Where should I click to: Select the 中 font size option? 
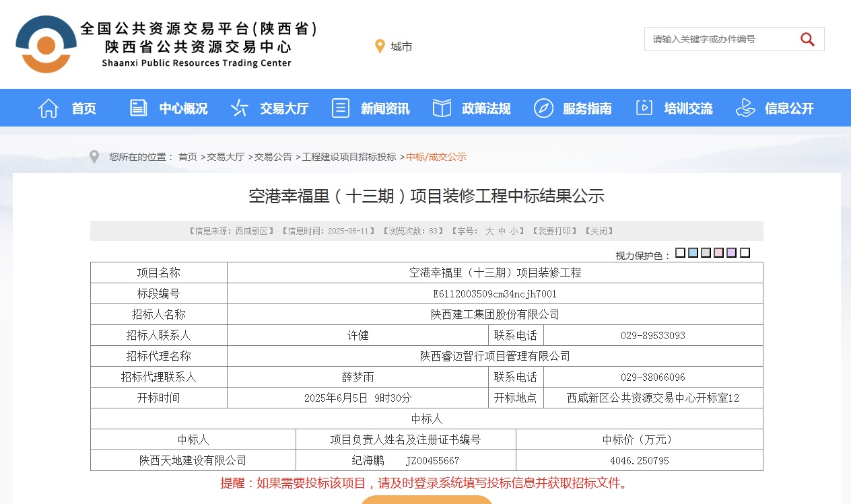click(501, 231)
